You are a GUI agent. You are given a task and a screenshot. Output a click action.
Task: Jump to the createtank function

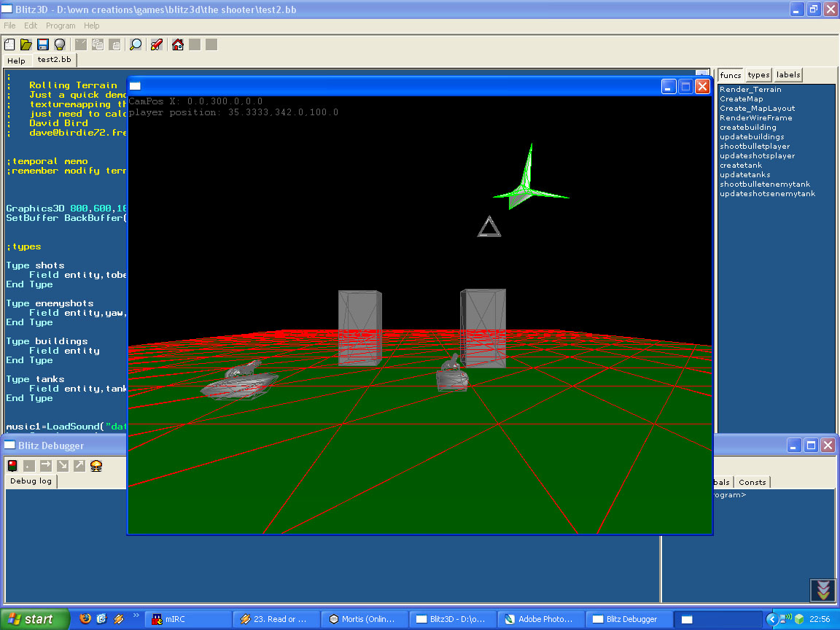741,165
